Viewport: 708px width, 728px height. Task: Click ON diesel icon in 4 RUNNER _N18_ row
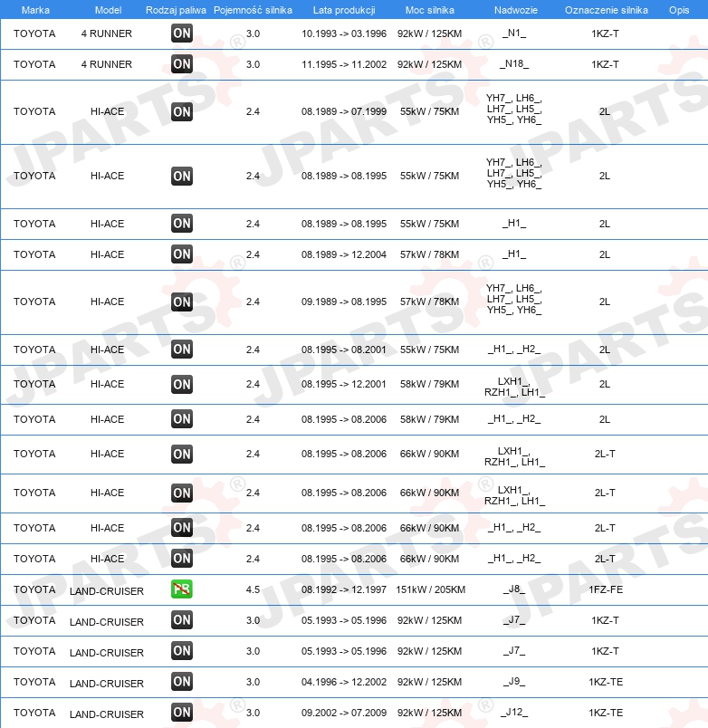182,64
